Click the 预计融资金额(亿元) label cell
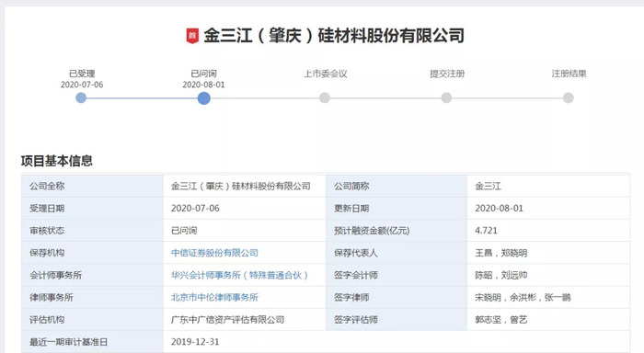 pyautogui.click(x=397, y=230)
